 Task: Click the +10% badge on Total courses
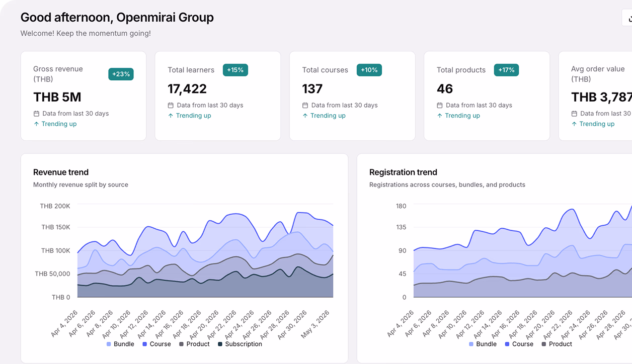pos(369,70)
